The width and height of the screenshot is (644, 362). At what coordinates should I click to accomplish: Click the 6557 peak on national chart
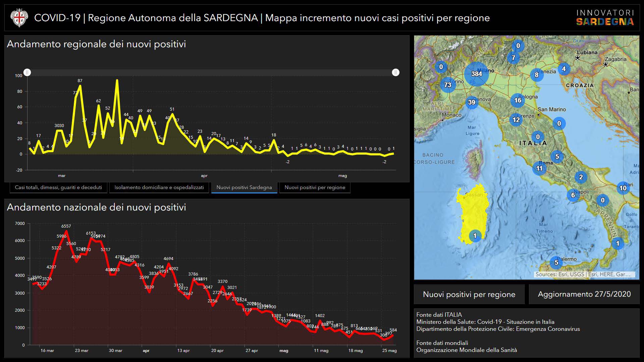[66, 231]
